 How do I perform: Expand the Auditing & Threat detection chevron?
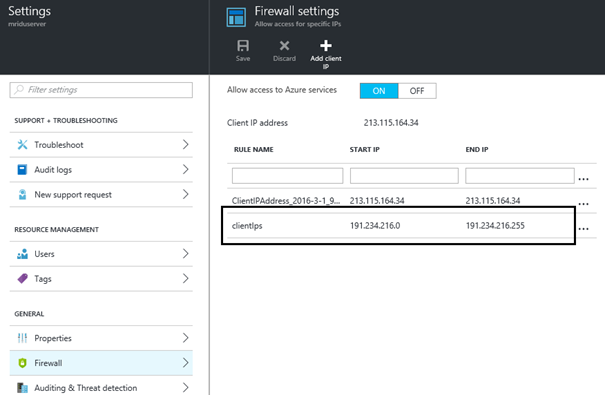(186, 387)
